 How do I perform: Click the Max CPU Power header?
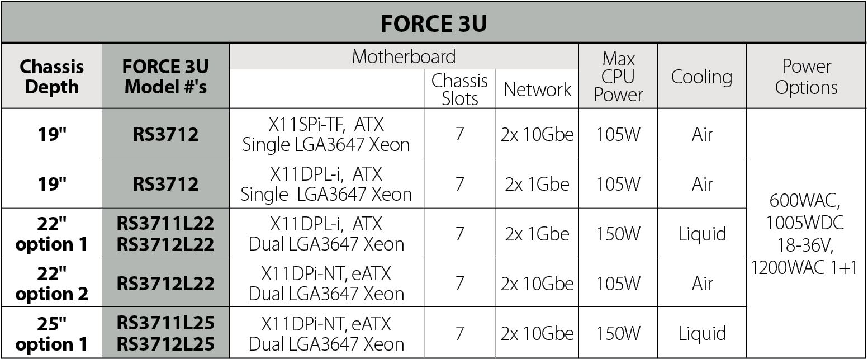click(618, 77)
